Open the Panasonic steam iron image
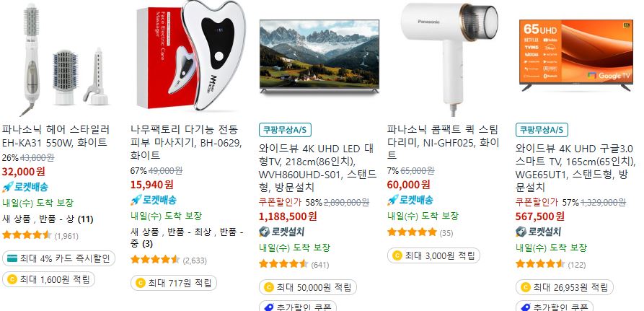The width and height of the screenshot is (644, 311). 448,58
